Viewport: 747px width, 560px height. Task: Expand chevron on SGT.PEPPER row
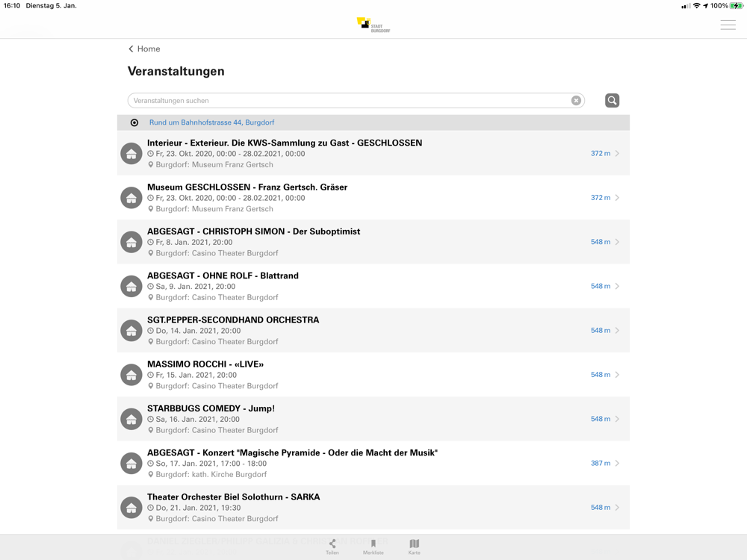click(x=618, y=331)
